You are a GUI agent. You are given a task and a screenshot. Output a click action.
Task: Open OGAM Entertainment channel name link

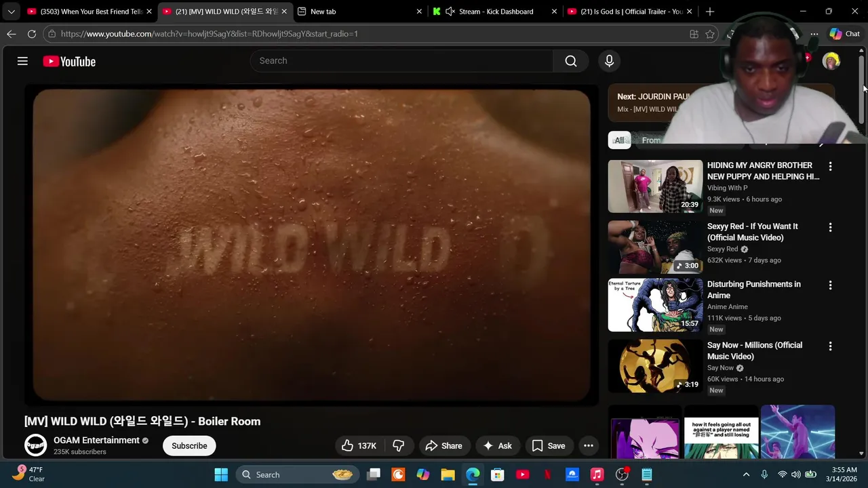click(x=96, y=440)
